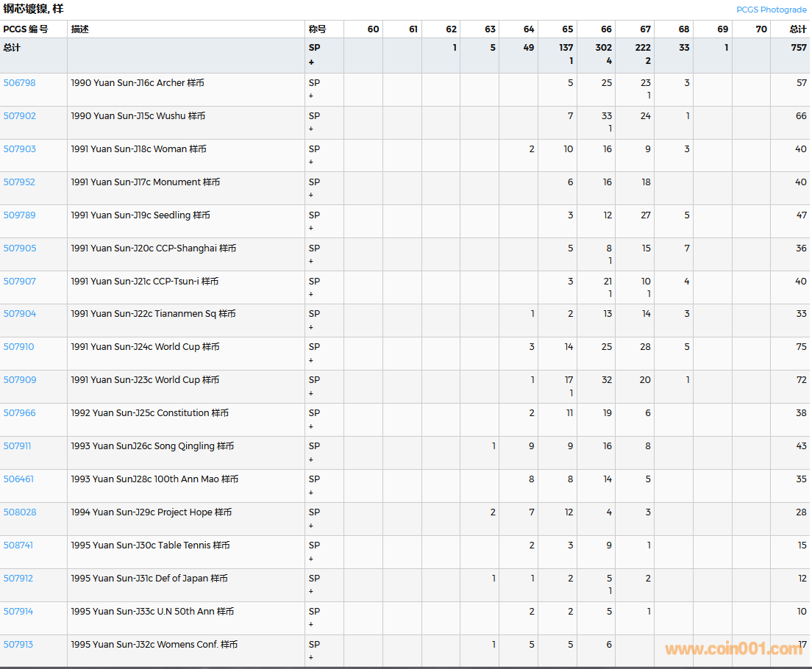Open PCGS number 506798 link

[x=19, y=83]
